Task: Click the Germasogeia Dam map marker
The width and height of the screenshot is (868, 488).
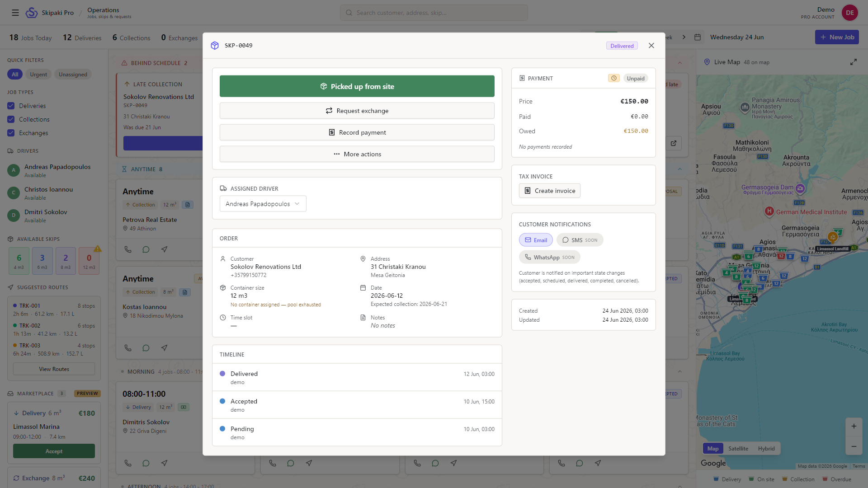Action: point(800,188)
